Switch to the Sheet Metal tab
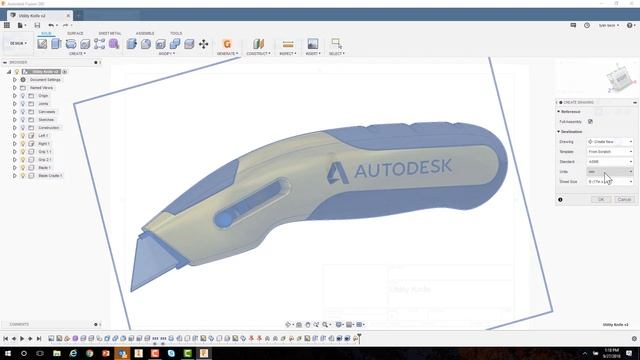640x360 pixels. pos(110,33)
